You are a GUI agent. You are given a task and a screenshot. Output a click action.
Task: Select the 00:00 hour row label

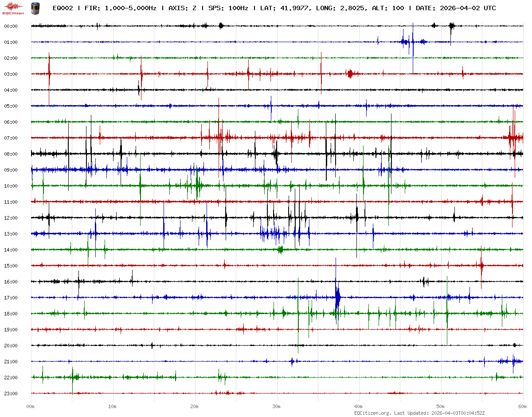tap(11, 26)
